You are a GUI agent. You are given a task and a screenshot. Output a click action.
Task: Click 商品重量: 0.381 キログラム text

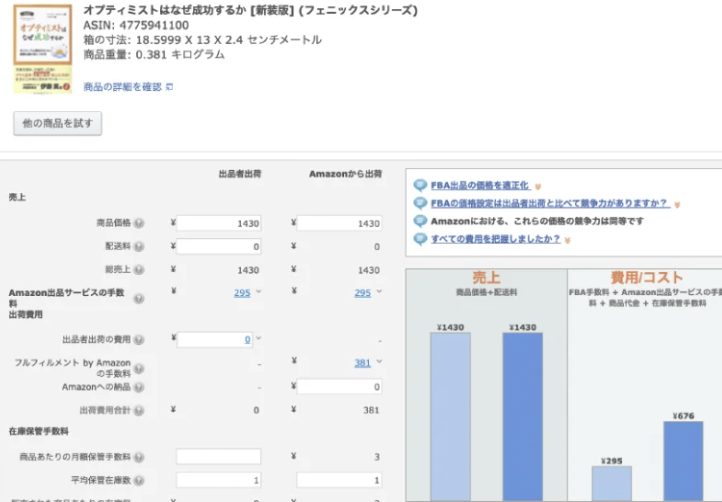click(x=154, y=54)
